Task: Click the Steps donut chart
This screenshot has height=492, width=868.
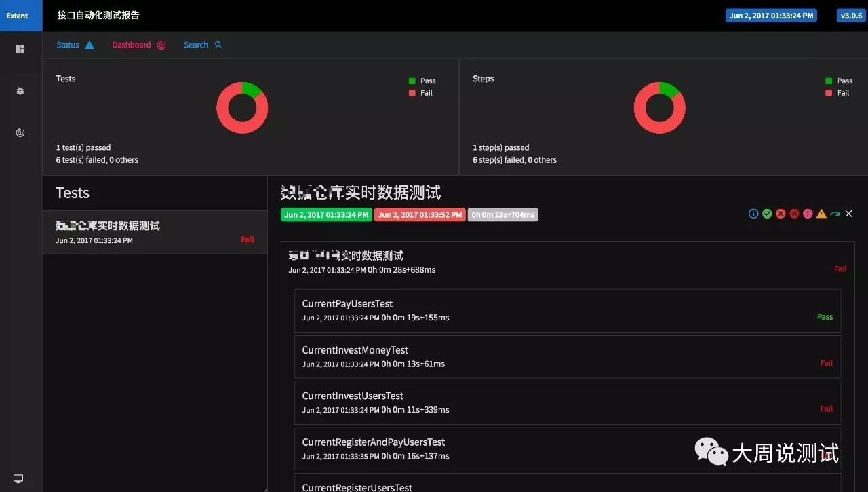Action: (x=659, y=108)
